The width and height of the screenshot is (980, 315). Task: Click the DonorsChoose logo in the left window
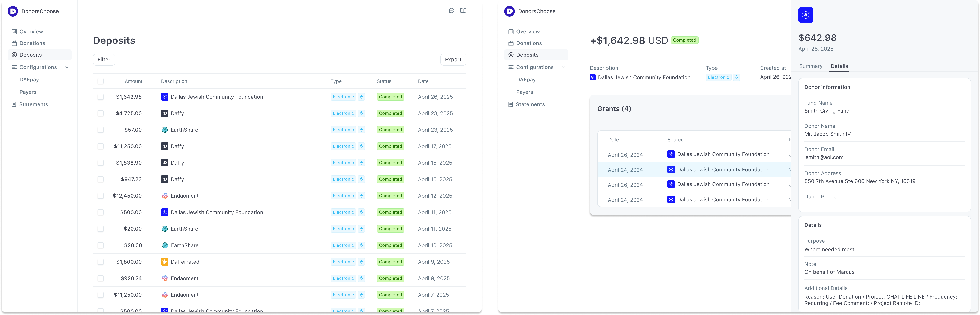[13, 11]
